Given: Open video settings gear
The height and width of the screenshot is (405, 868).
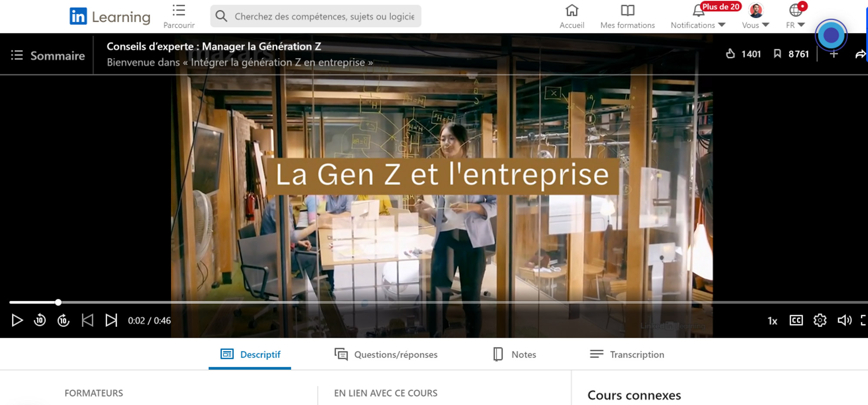Looking at the screenshot, I should [x=820, y=320].
